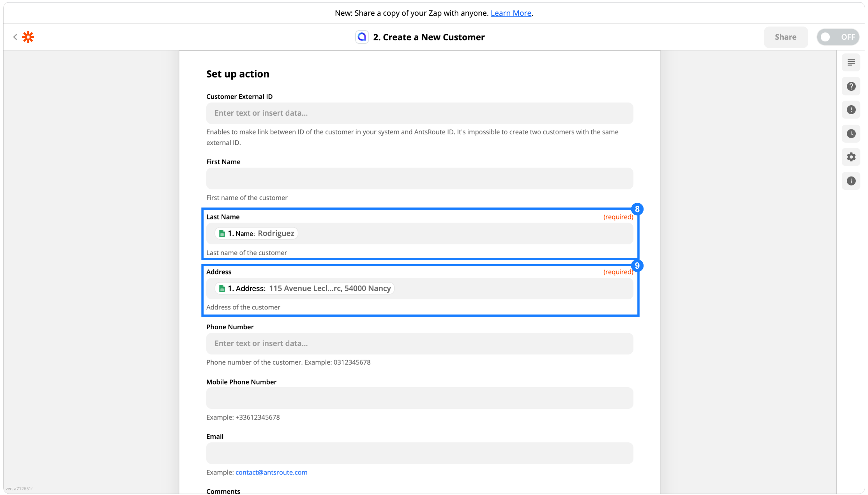868x495 pixels.
Task: Click the AntsRoute app icon in title
Action: [362, 37]
